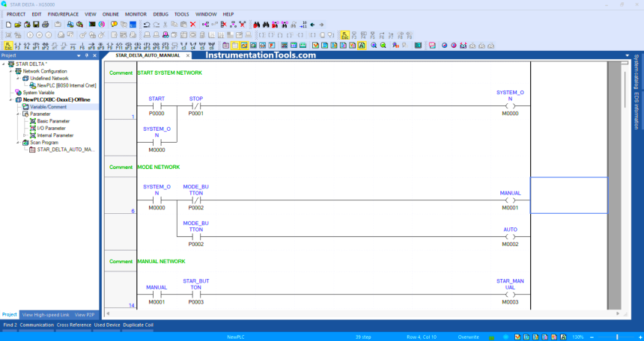Click the red network delete icon
Screen dimensions: 644x341
(x=243, y=25)
